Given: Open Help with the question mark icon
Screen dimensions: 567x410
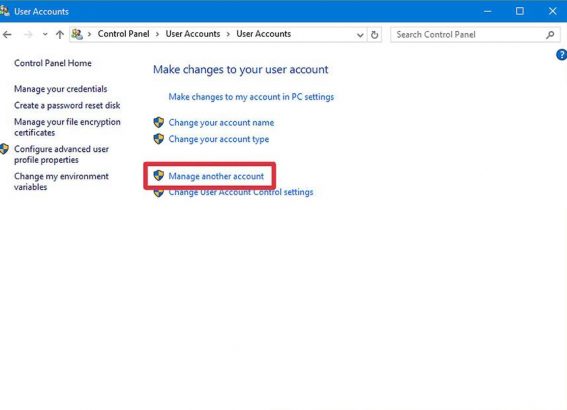Looking at the screenshot, I should click(562, 55).
